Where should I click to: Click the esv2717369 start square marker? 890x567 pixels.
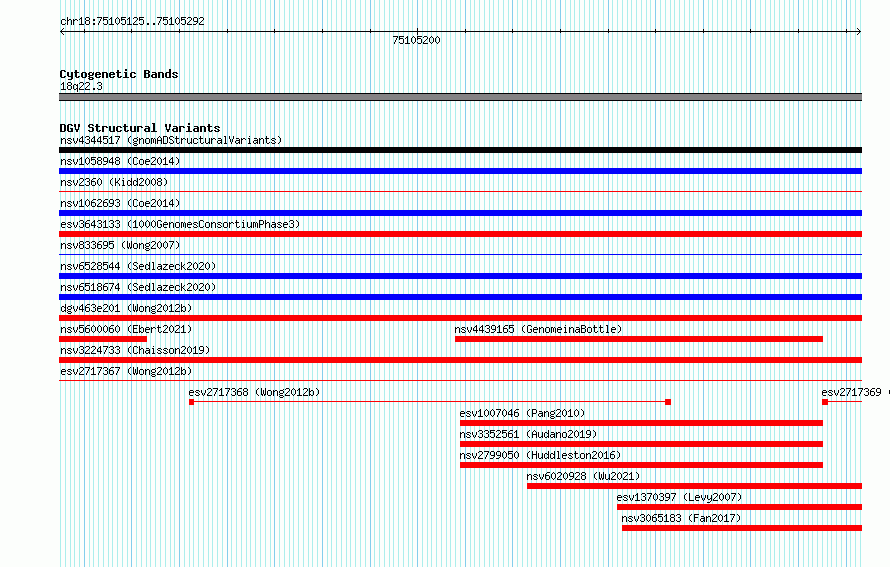(825, 402)
